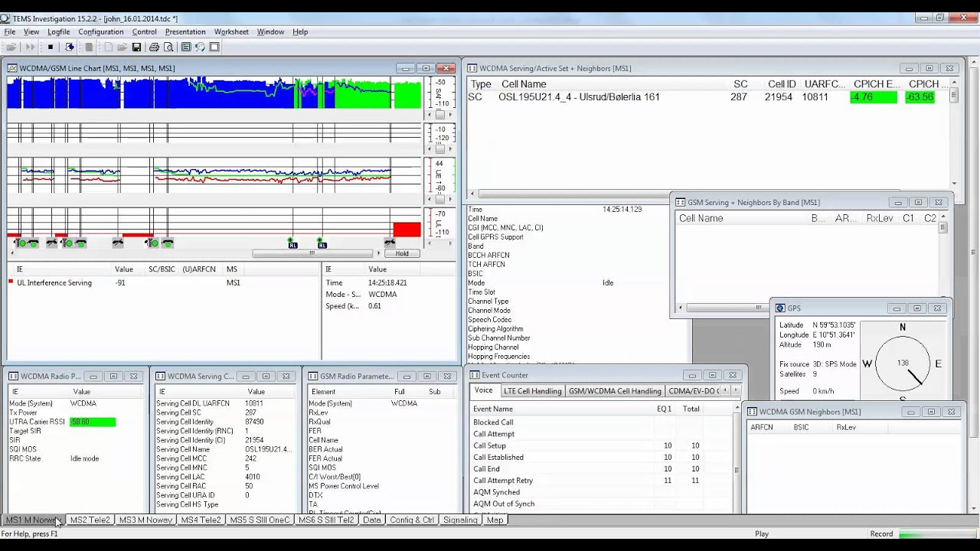Switch to the MS2 Tele2 worksheet tab

click(x=90, y=520)
